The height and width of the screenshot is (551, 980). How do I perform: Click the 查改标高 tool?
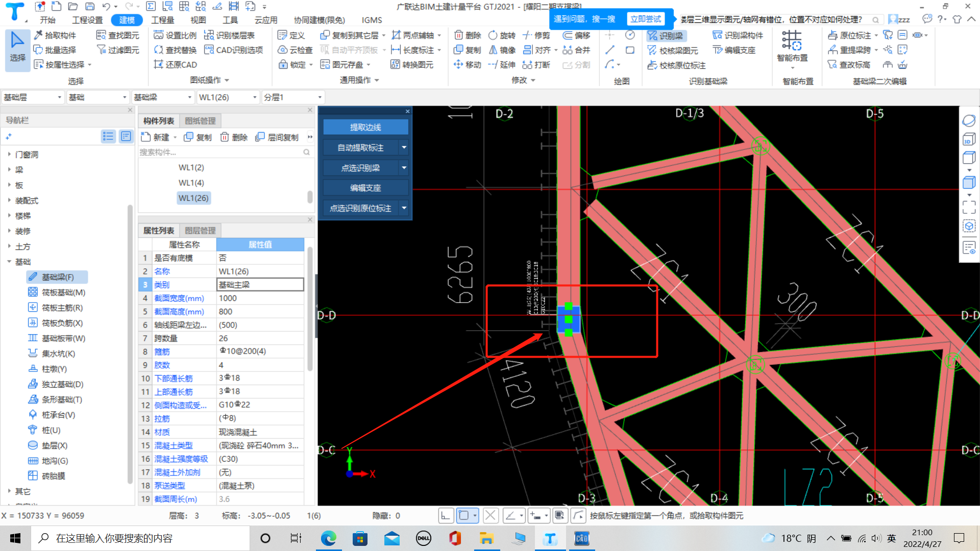(x=849, y=65)
